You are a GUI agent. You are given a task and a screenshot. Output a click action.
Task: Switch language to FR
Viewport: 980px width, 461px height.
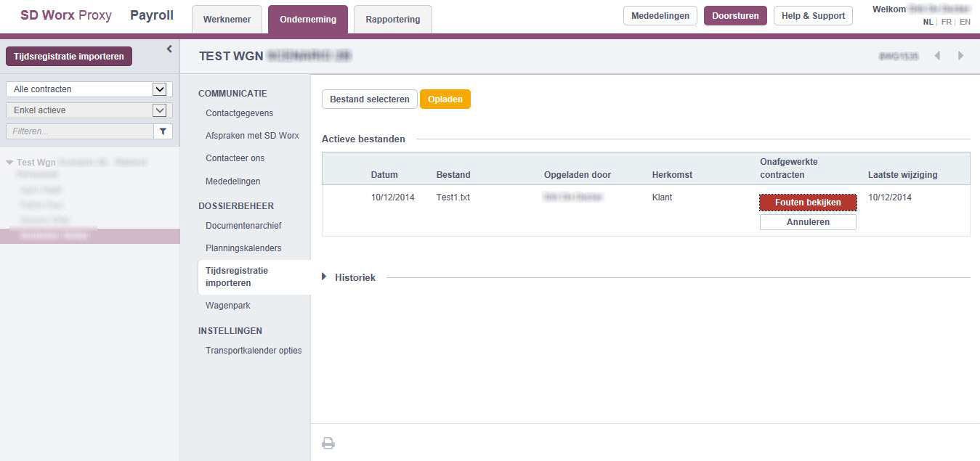point(946,22)
